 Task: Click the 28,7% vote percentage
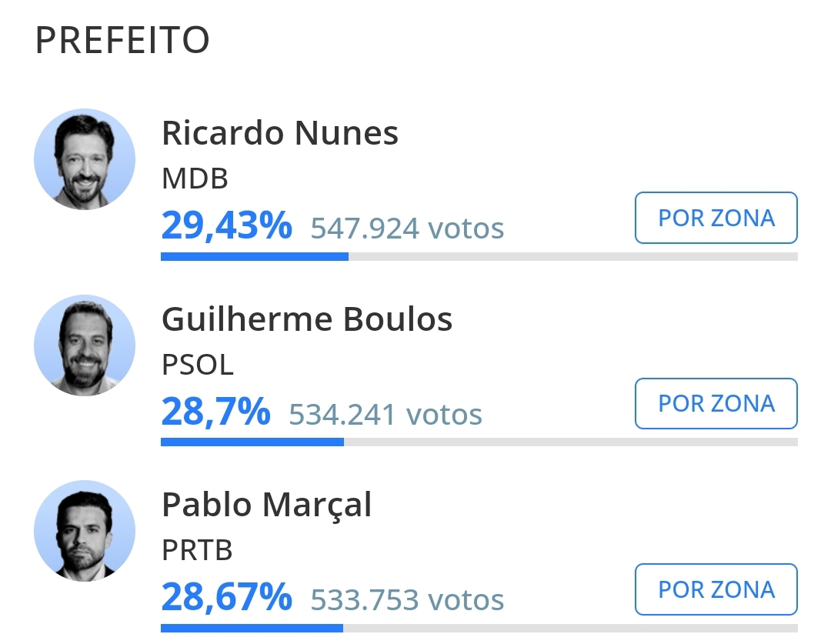[x=216, y=412]
